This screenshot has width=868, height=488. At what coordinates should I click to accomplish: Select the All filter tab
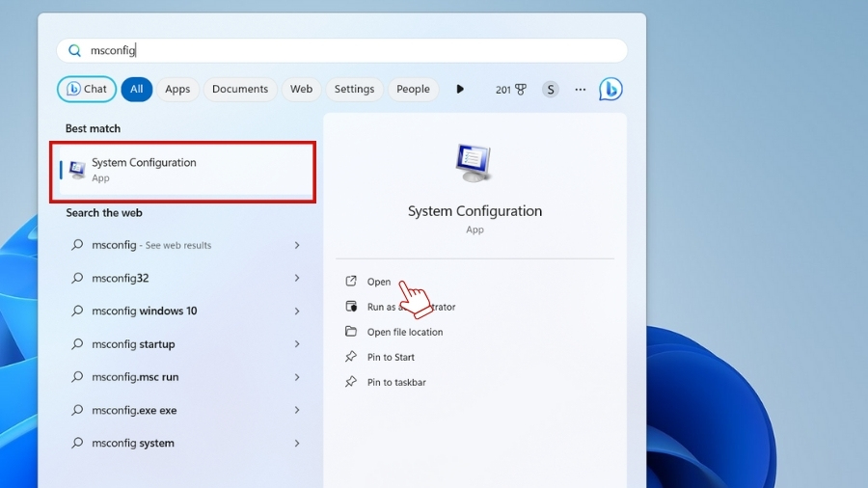pos(137,89)
